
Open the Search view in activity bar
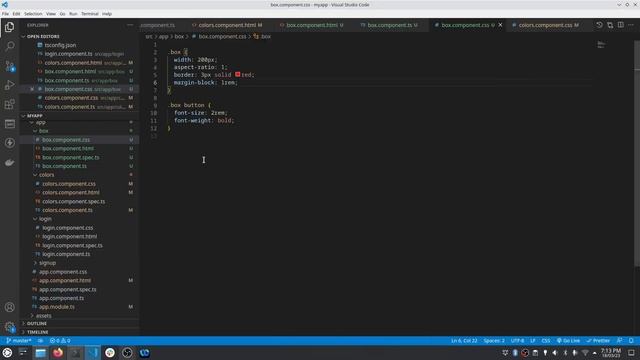[9, 46]
